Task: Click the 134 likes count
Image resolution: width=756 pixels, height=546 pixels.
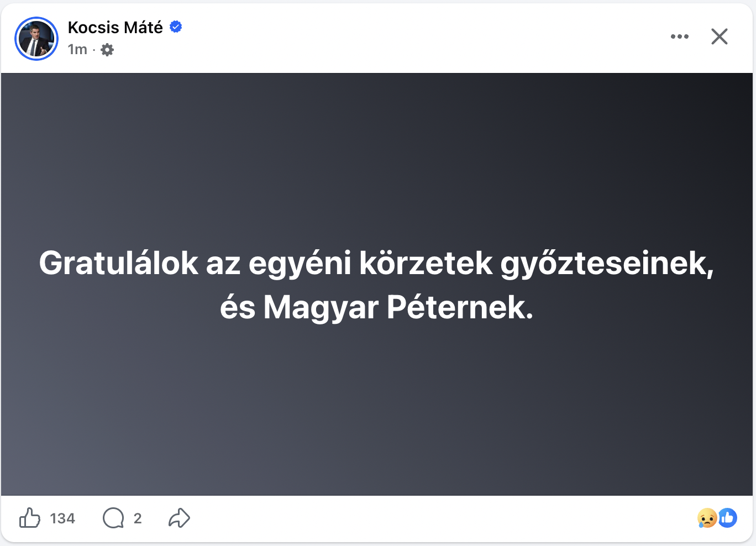Action: tap(62, 518)
